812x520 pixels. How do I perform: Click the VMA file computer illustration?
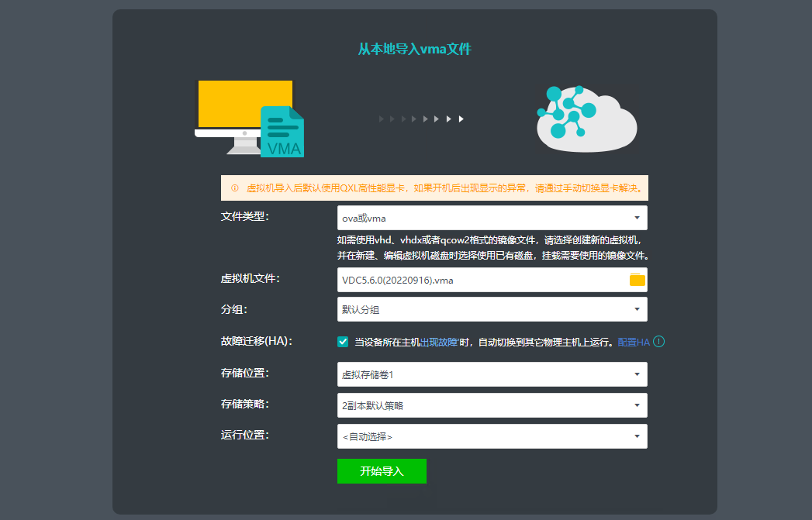[250, 119]
